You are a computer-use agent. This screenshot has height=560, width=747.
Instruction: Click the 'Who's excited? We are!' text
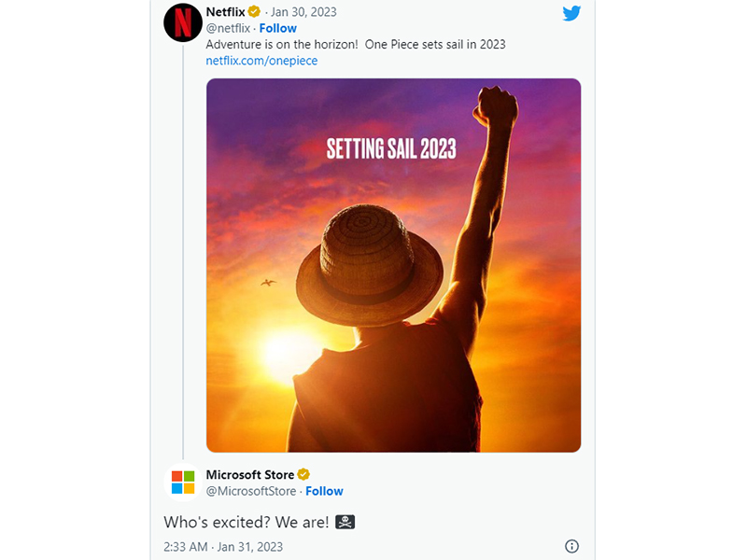click(x=247, y=522)
